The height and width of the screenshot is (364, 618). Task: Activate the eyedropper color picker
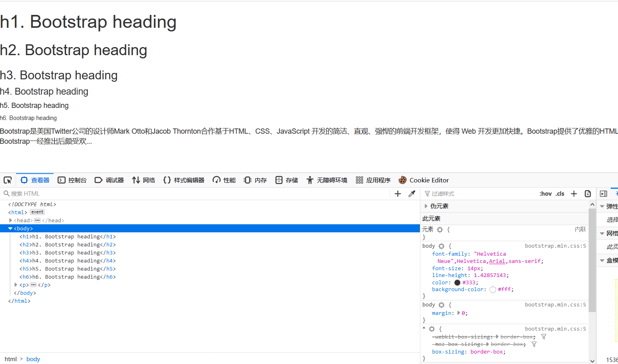411,194
